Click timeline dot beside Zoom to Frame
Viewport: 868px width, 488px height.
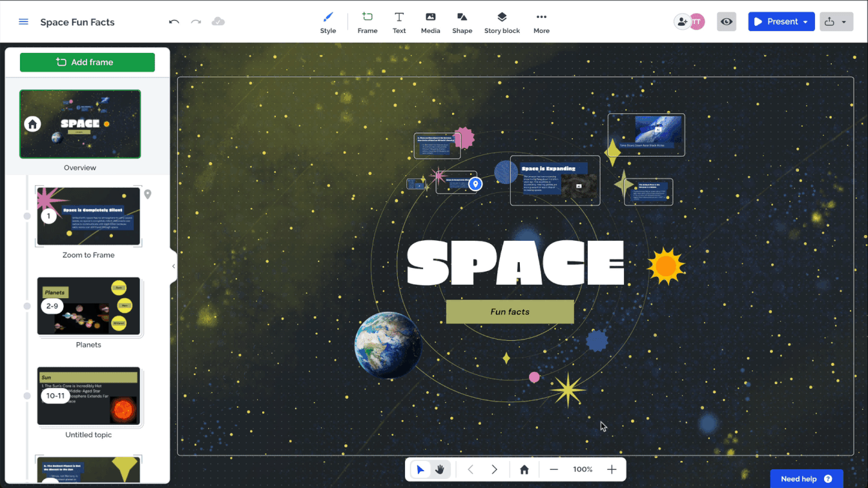(27, 216)
